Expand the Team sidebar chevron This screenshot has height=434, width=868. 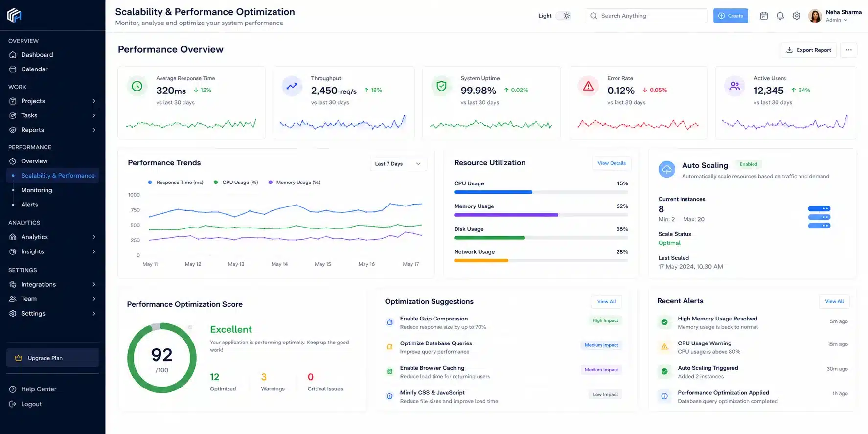tap(94, 298)
